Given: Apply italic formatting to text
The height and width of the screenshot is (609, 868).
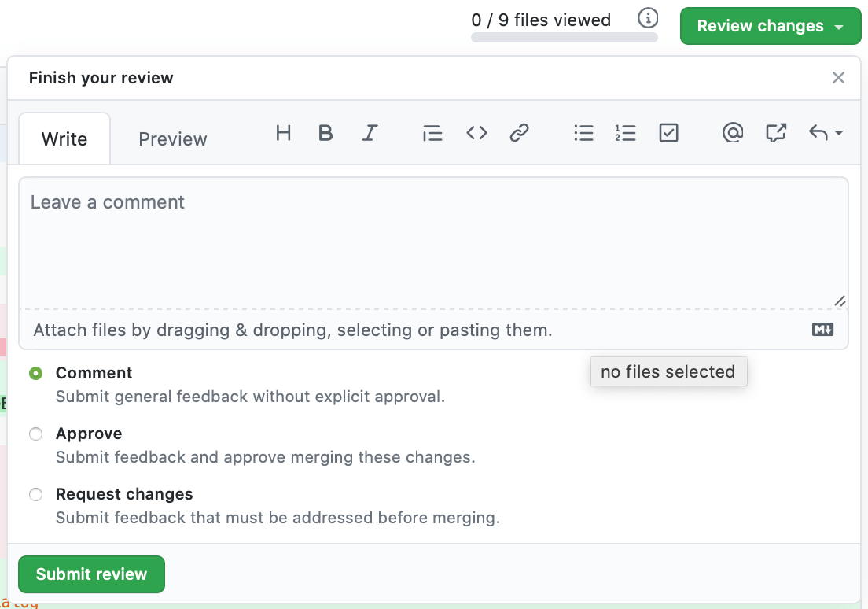Looking at the screenshot, I should click(x=370, y=133).
